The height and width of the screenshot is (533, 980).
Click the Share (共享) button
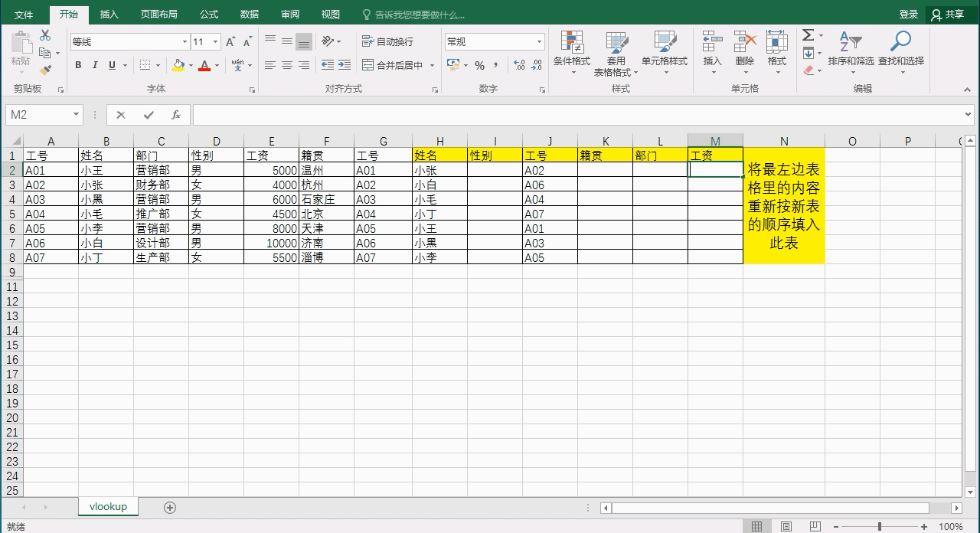[948, 15]
